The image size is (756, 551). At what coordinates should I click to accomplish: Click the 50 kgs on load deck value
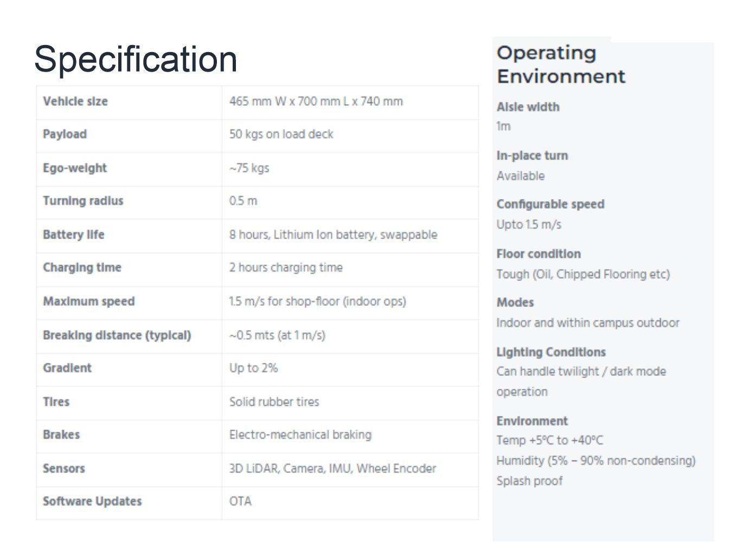(x=281, y=134)
